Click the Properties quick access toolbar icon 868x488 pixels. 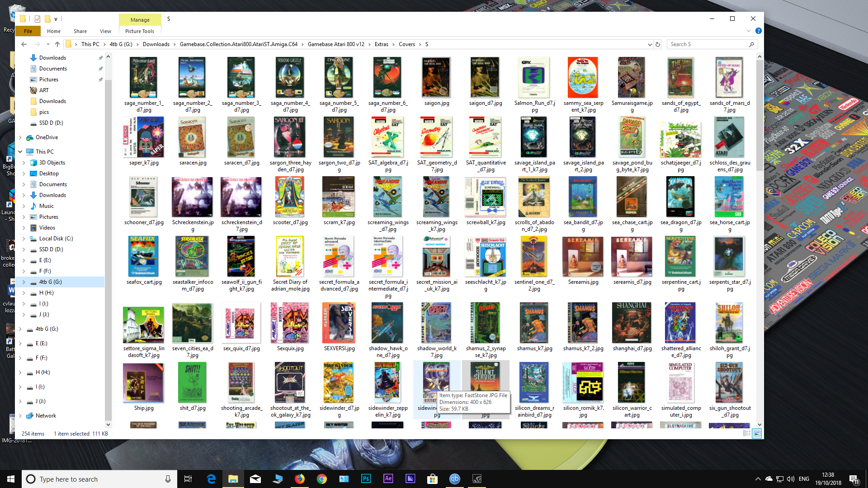point(38,19)
